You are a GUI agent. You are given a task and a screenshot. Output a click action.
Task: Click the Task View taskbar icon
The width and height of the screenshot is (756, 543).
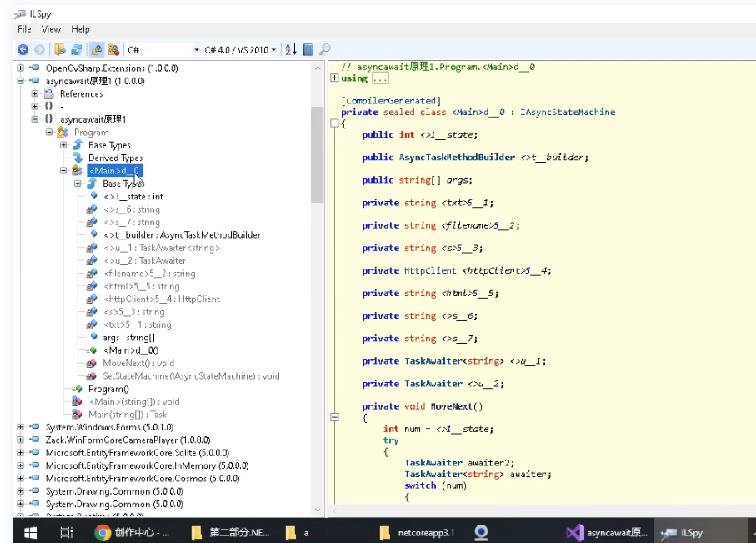67,532
